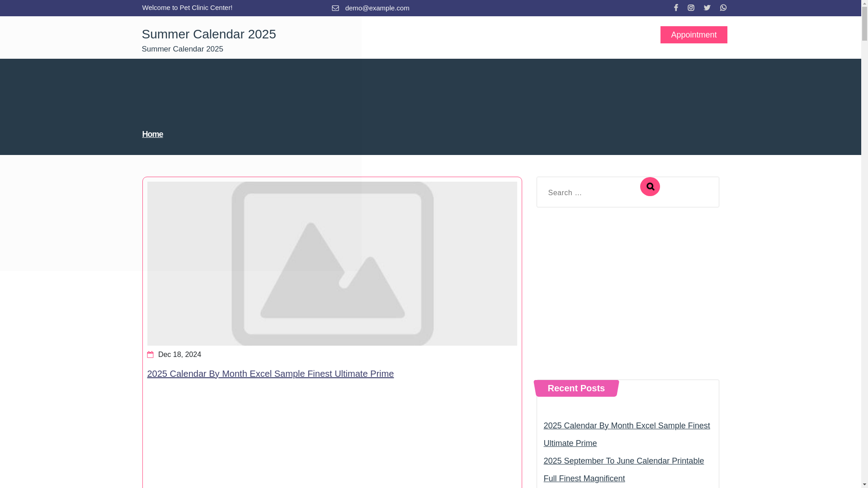Click the magnifier search button
Screen dimensions: 868x488
tap(650, 187)
